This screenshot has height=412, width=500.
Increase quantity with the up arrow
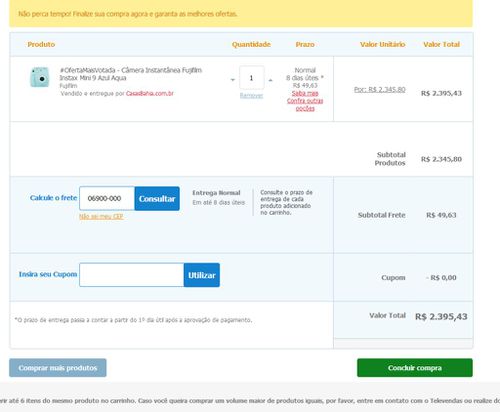[270, 80]
